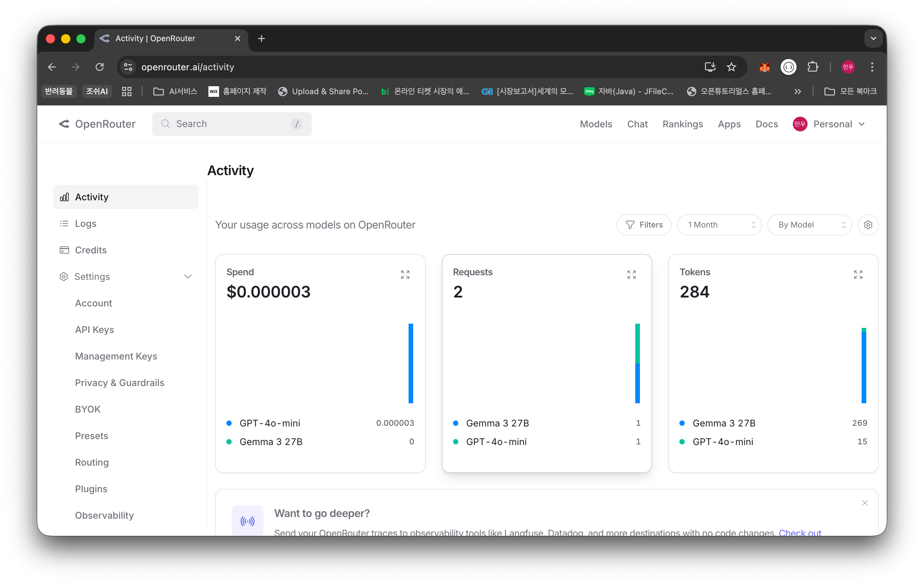Screen dimensions: 924x585
Task: Open Account settings
Action: coord(93,303)
